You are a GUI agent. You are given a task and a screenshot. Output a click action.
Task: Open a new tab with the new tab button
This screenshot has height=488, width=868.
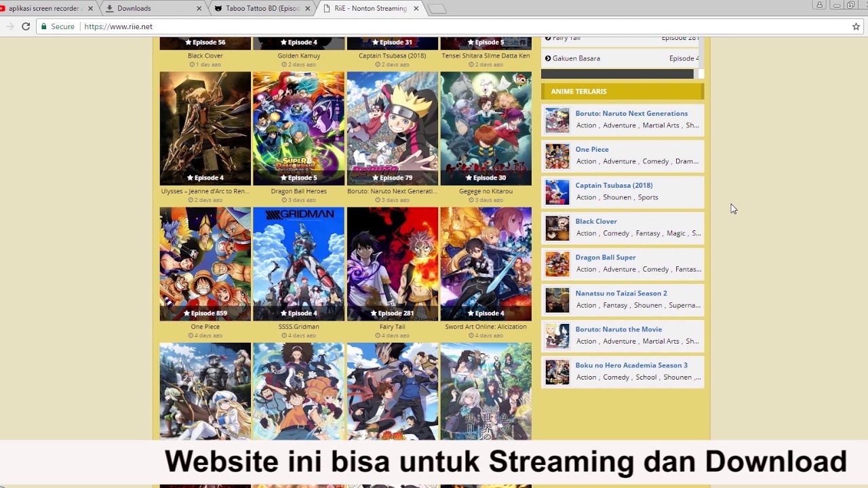[x=437, y=9]
